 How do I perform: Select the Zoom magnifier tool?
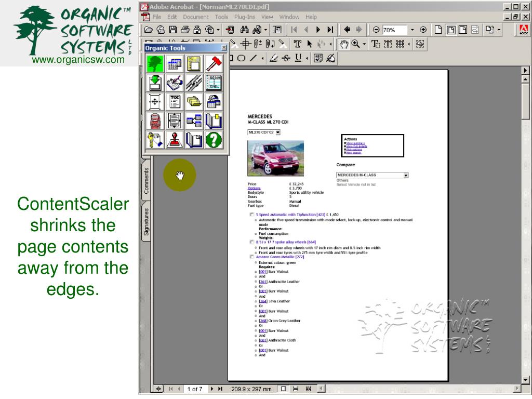(355, 44)
